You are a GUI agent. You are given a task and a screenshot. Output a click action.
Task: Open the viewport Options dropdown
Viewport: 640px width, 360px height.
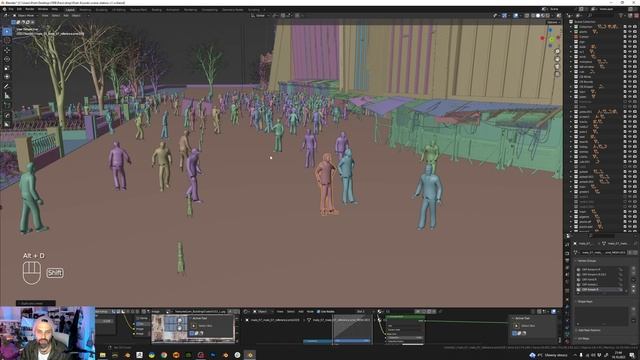(553, 22)
